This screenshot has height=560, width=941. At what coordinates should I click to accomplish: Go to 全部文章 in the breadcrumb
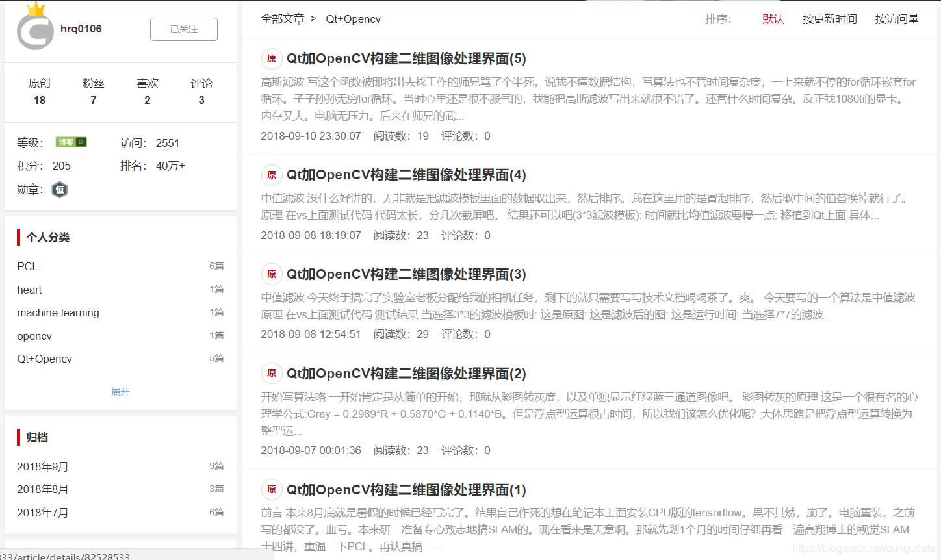pos(283,19)
